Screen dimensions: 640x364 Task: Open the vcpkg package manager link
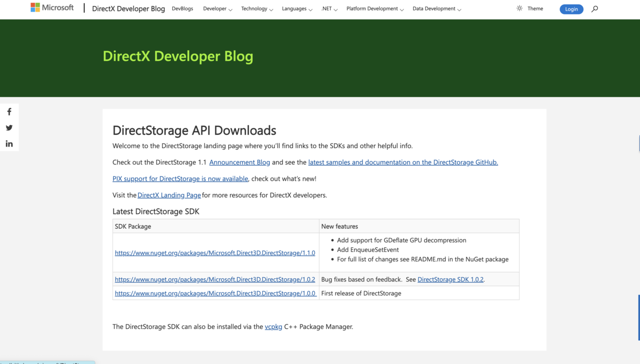(274, 327)
